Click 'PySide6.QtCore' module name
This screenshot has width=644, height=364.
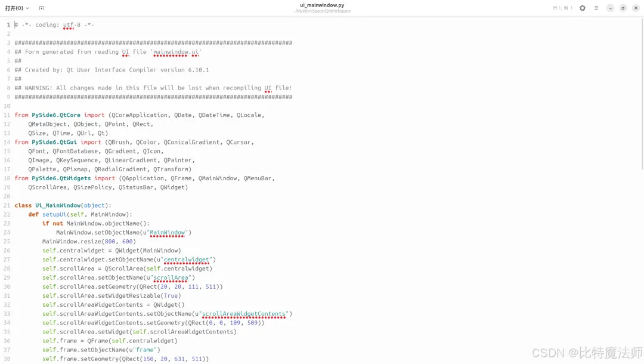tap(56, 115)
